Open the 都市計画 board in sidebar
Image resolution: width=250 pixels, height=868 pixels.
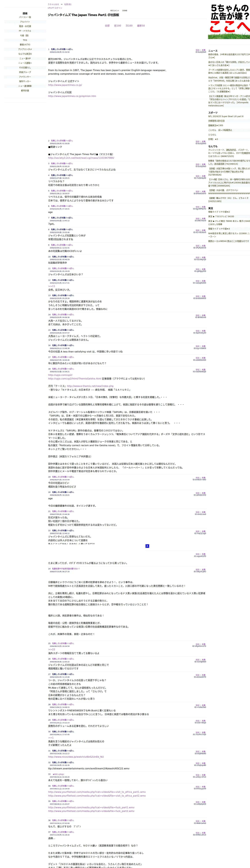(x=25, y=91)
